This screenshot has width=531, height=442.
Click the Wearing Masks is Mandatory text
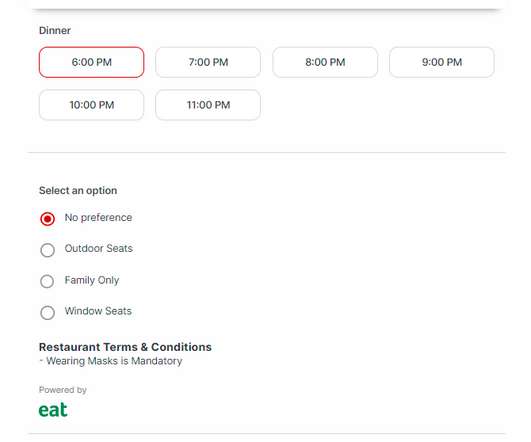click(114, 361)
